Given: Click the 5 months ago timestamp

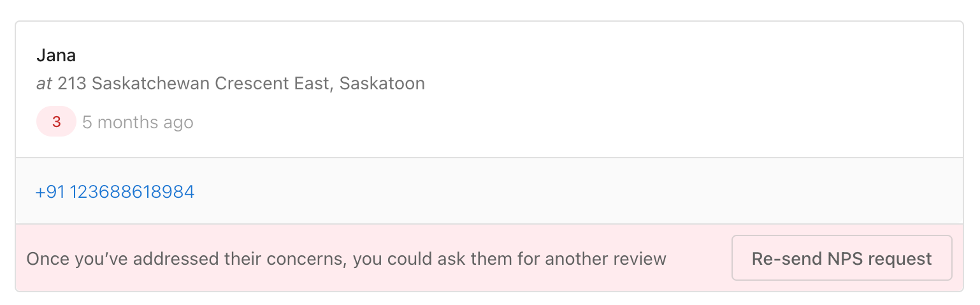Looking at the screenshot, I should pos(138,122).
